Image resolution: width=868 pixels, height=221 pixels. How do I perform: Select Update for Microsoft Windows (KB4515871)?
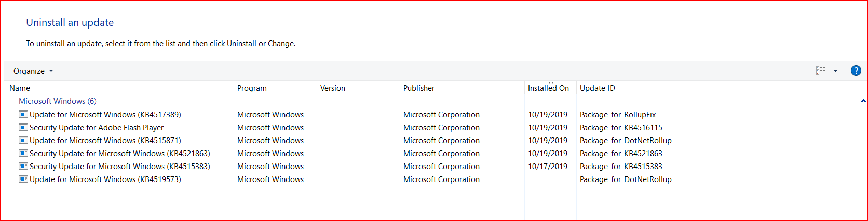pyautogui.click(x=105, y=141)
